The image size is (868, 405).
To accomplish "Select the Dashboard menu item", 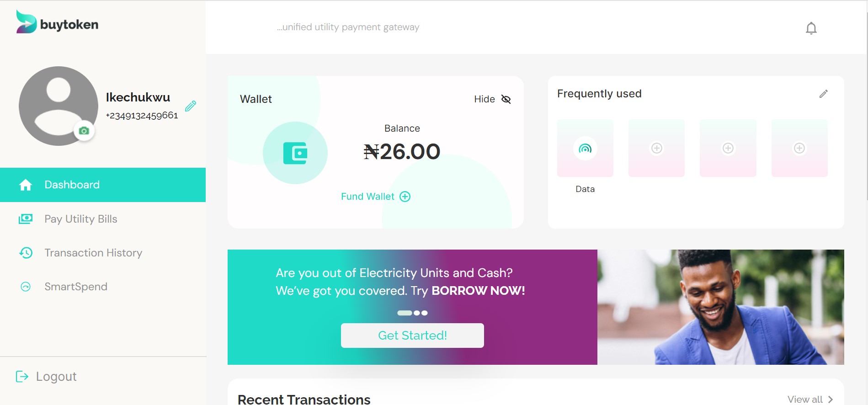I will [x=103, y=185].
